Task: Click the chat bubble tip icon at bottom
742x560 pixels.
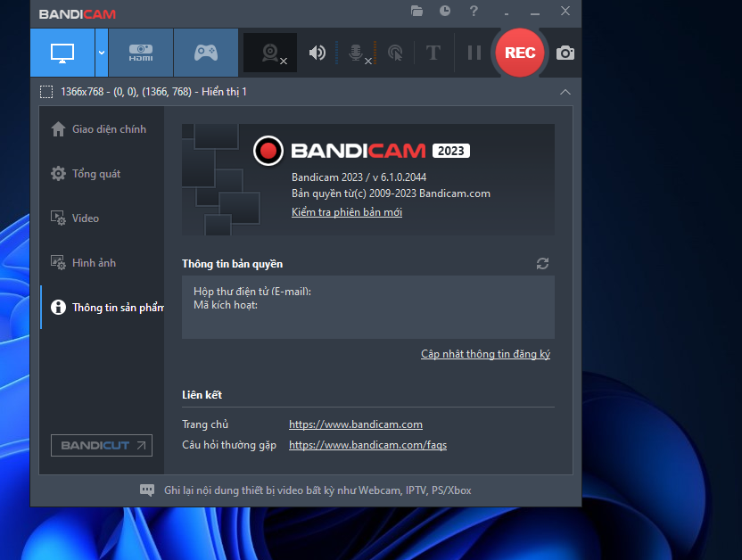Action: [147, 490]
